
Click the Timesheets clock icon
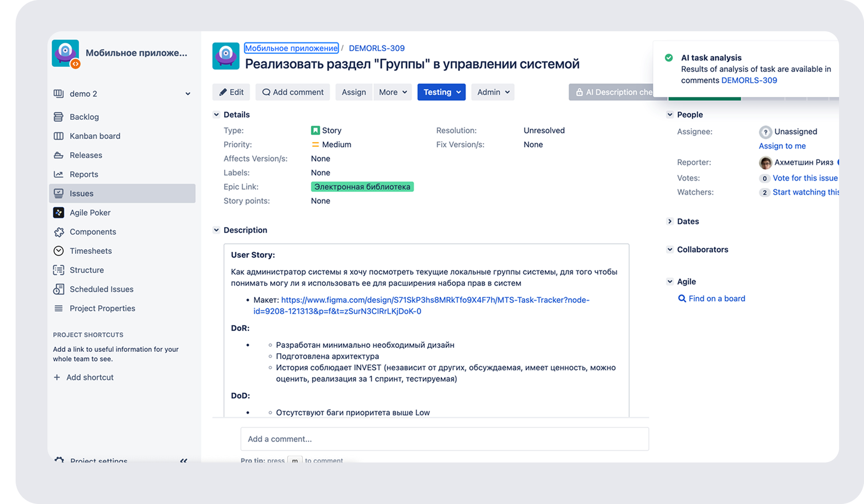pyautogui.click(x=58, y=251)
